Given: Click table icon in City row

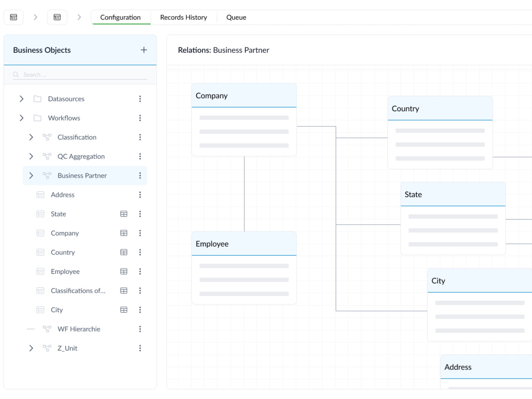Looking at the screenshot, I should (124, 310).
